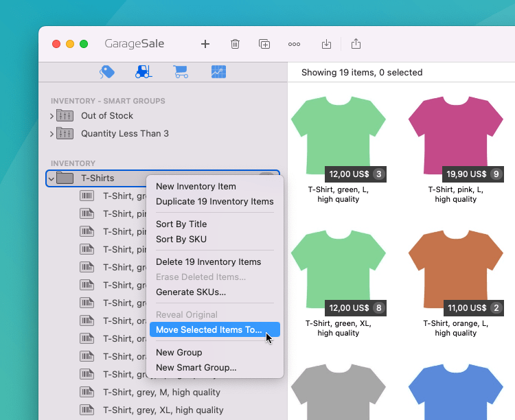This screenshot has height=420, width=515.
Task: Click the green zoom window button
Action: [84, 44]
